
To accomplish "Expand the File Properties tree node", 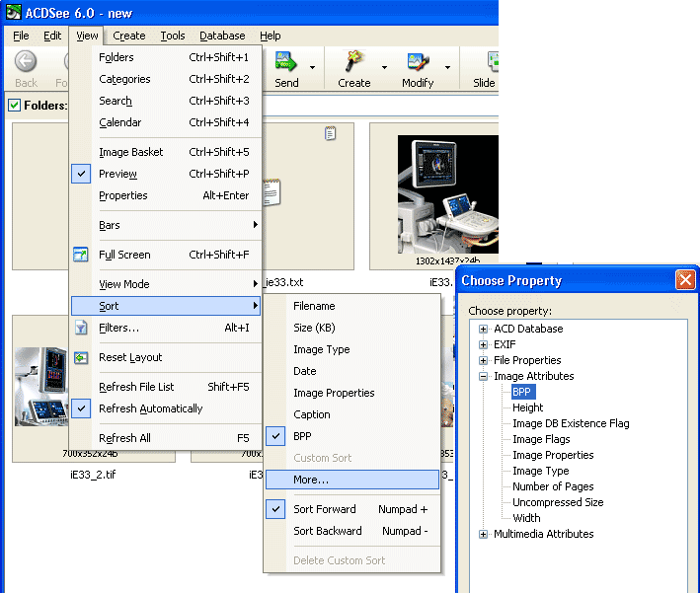I will coord(483,360).
